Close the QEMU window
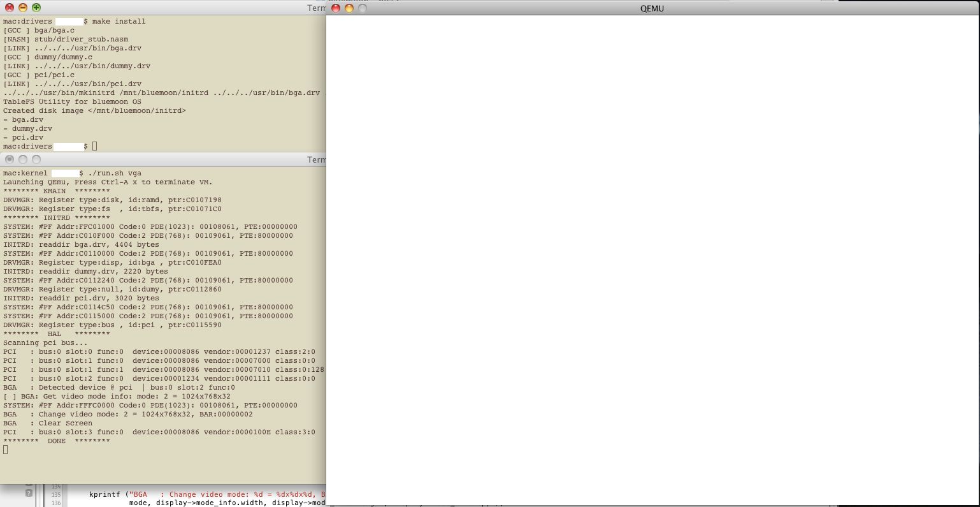Image resolution: width=980 pixels, height=507 pixels. click(x=336, y=8)
